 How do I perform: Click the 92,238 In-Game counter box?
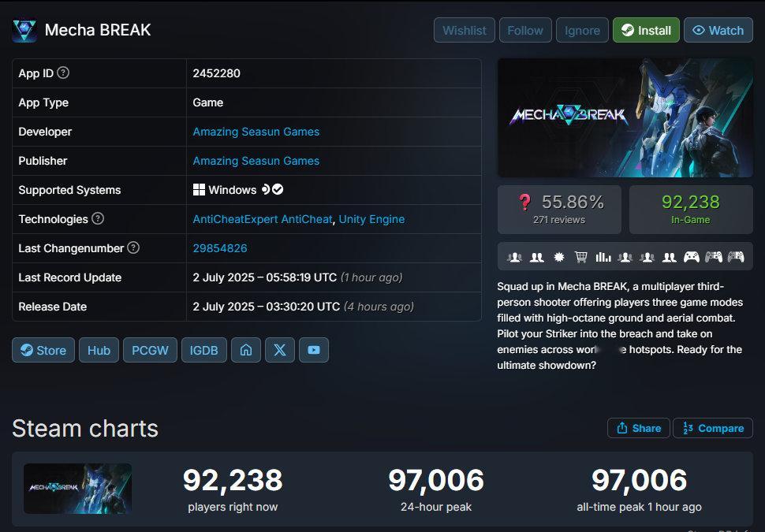tap(691, 210)
